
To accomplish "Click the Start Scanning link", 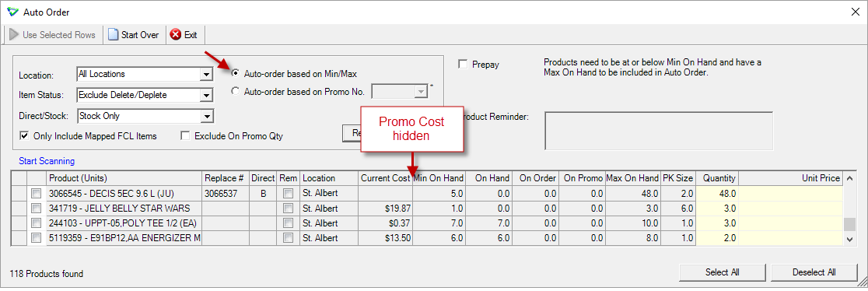I will (47, 161).
